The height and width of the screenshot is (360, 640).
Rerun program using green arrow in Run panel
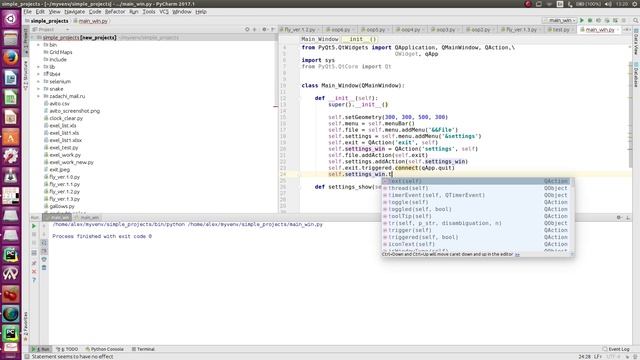click(x=34, y=226)
